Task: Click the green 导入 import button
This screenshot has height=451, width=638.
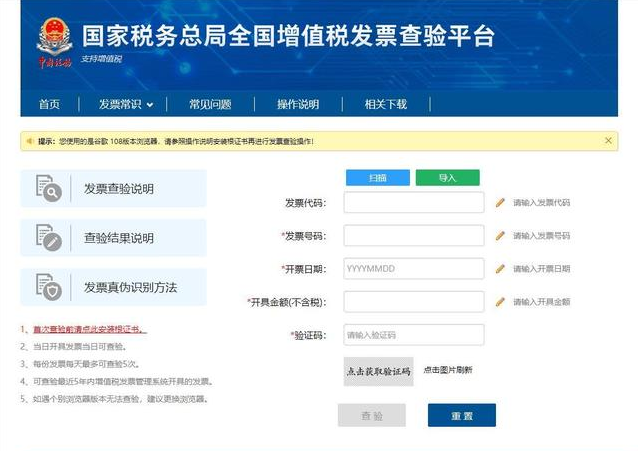Action: [x=448, y=177]
